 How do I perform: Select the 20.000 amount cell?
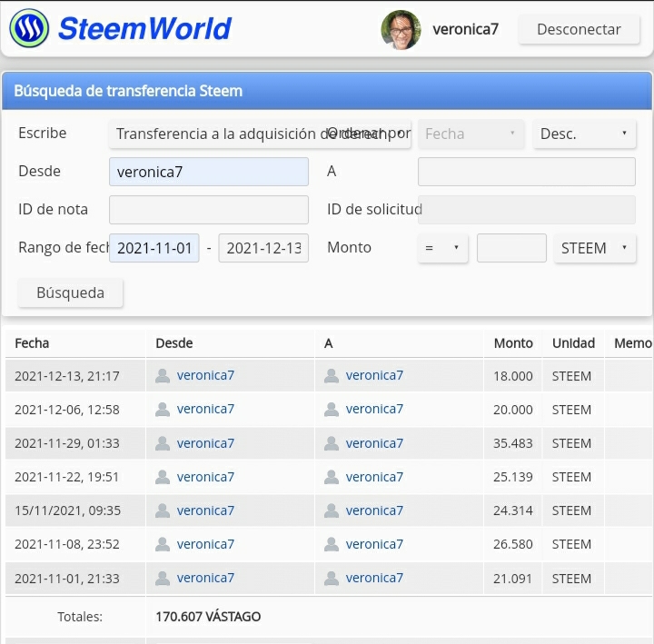coord(512,410)
